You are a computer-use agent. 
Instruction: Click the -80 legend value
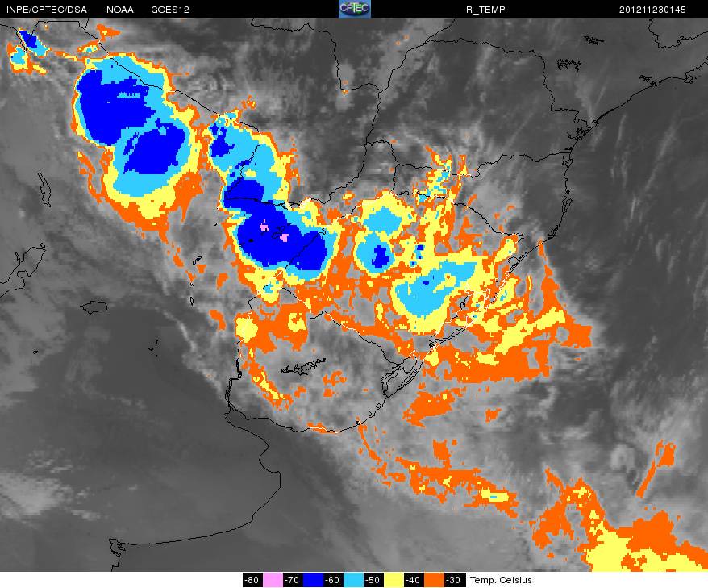pos(252,580)
